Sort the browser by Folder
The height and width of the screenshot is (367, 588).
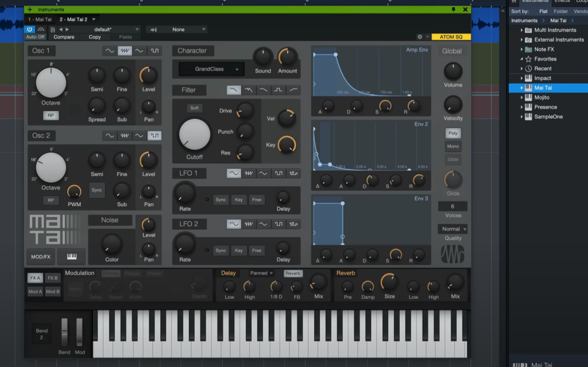[560, 11]
